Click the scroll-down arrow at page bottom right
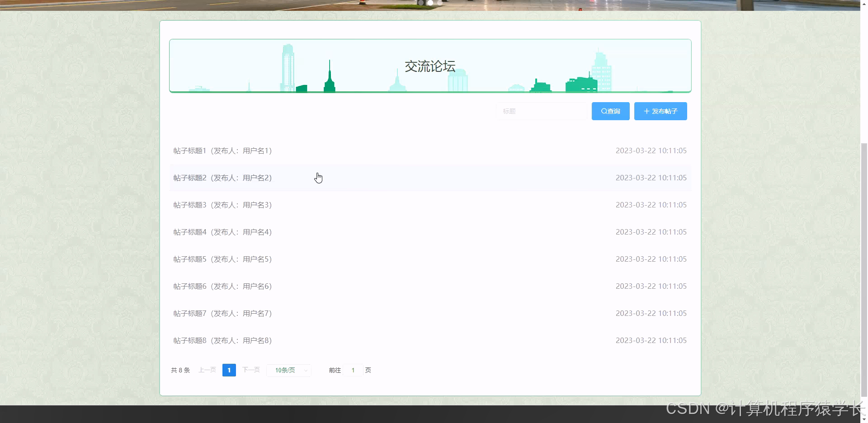This screenshot has width=868, height=423. (x=863, y=420)
